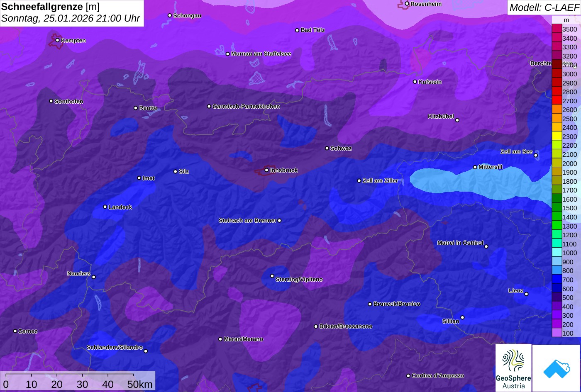Click the "Brixen/Bressanone" label
The height and width of the screenshot is (392, 581).
point(346,326)
